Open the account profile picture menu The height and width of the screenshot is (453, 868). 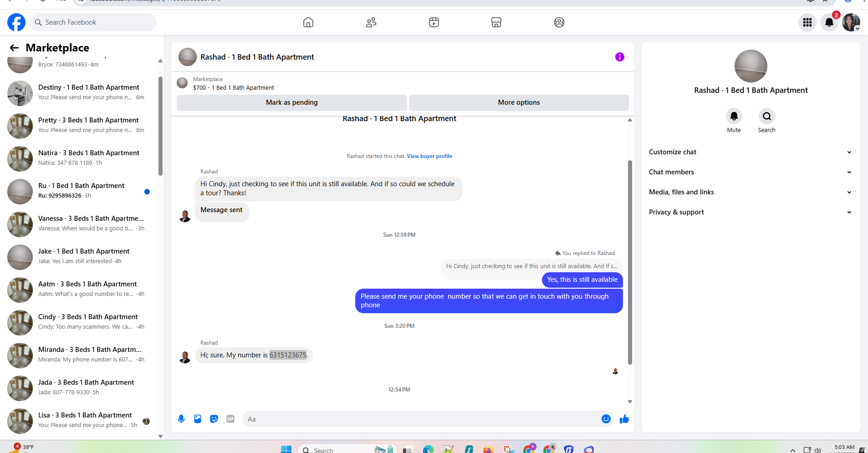pyautogui.click(x=851, y=22)
